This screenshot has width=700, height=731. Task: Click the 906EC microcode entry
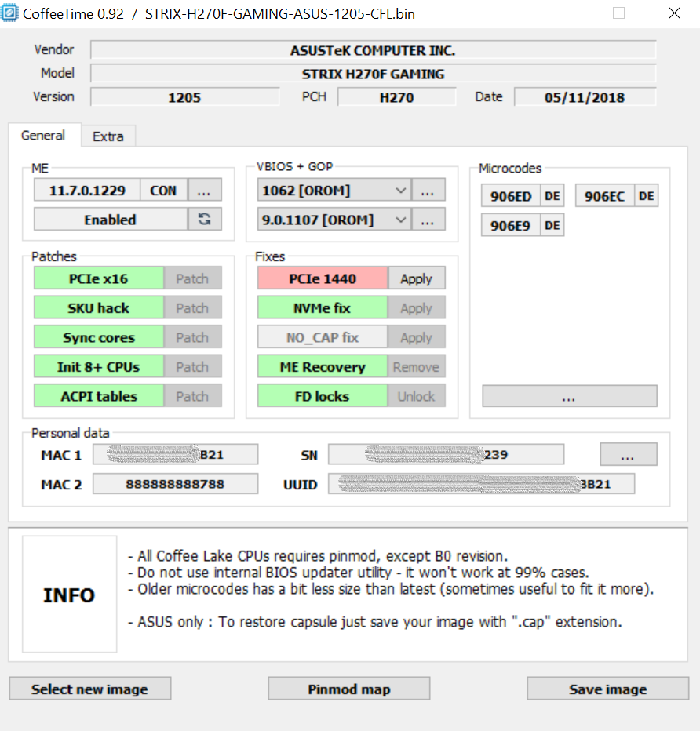click(605, 196)
